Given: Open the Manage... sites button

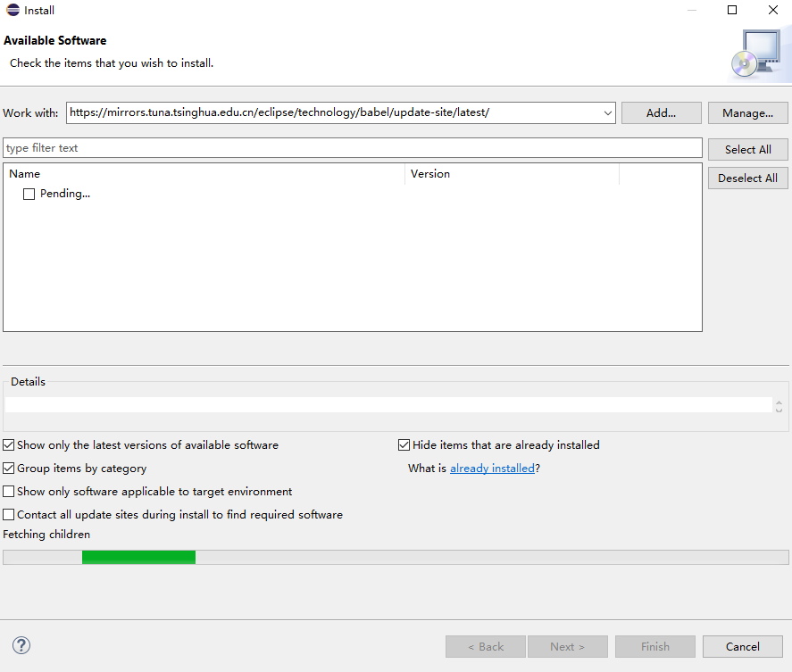Looking at the screenshot, I should coord(747,113).
